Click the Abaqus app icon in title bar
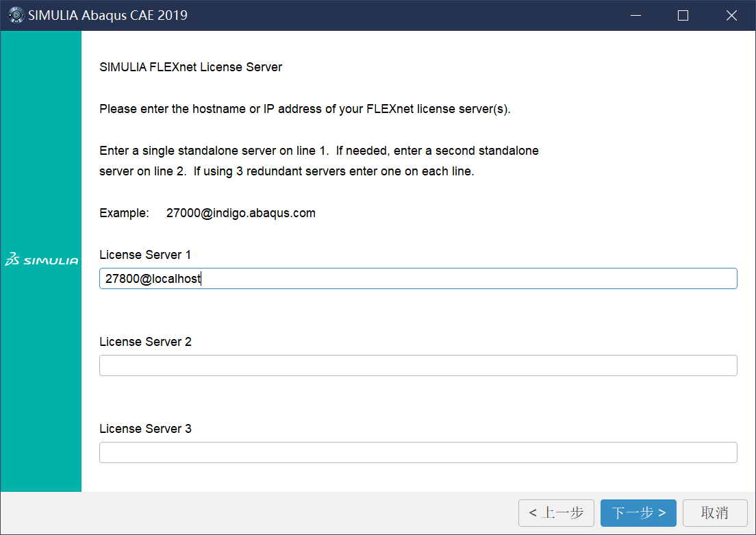The image size is (756, 535). (16, 15)
